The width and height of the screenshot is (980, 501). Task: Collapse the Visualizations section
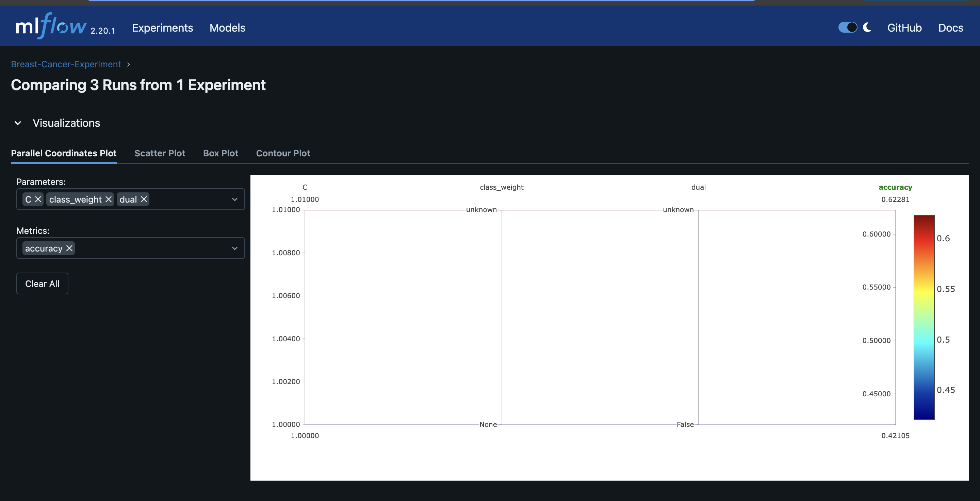(x=17, y=123)
